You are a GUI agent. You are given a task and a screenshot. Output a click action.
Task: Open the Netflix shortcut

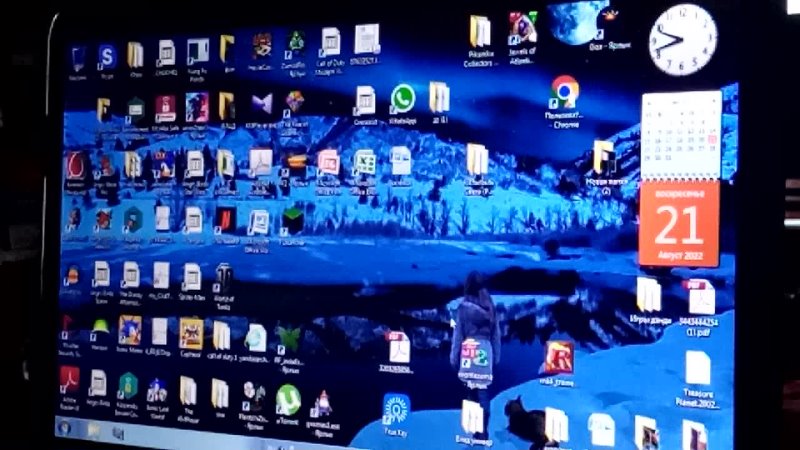coord(225,220)
